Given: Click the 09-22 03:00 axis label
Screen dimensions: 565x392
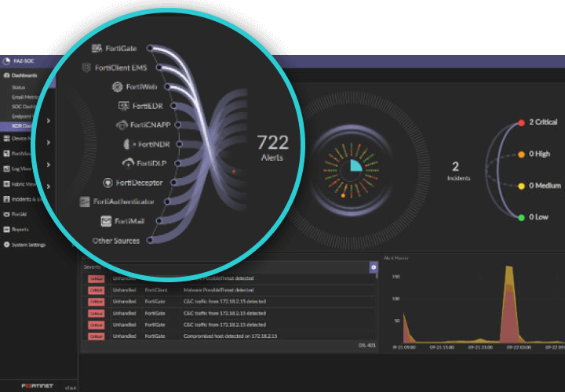Looking at the screenshot, I should pyautogui.click(x=519, y=347).
